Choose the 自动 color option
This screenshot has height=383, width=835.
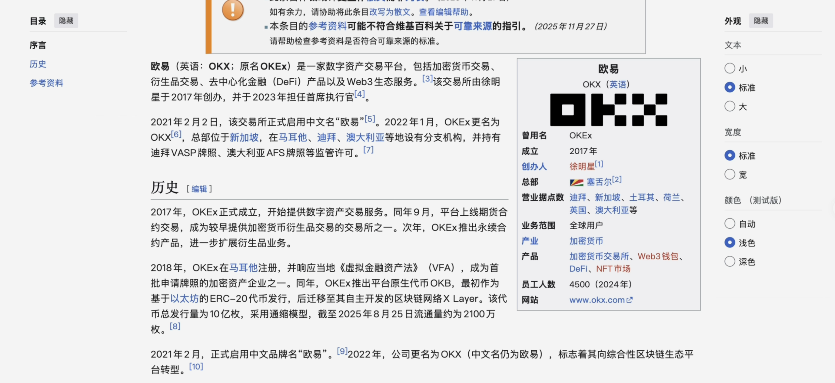click(730, 224)
